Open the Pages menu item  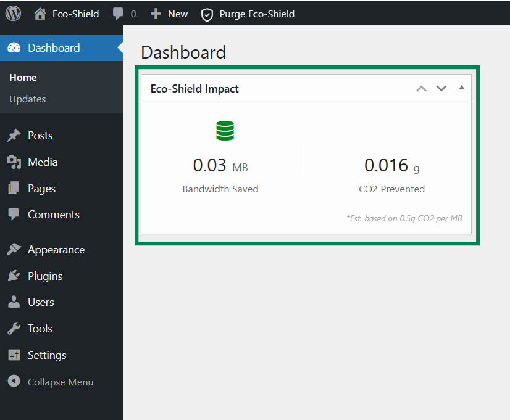click(41, 189)
